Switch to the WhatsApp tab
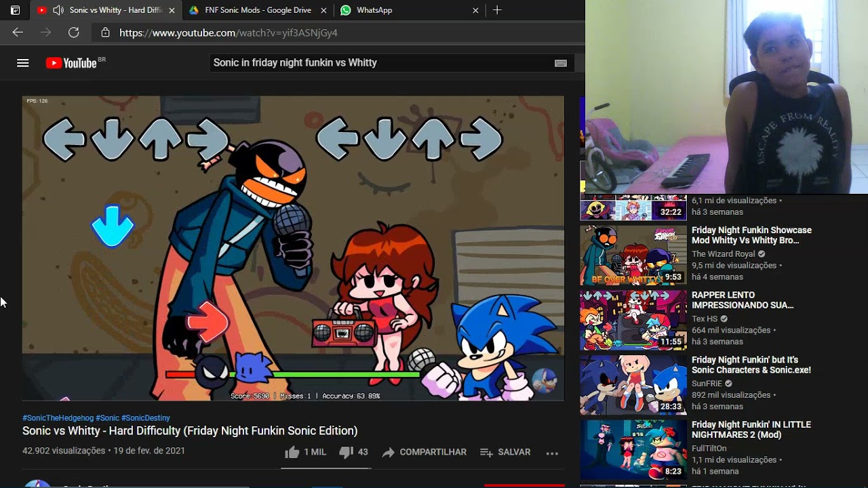The width and height of the screenshot is (868, 488). (x=374, y=10)
